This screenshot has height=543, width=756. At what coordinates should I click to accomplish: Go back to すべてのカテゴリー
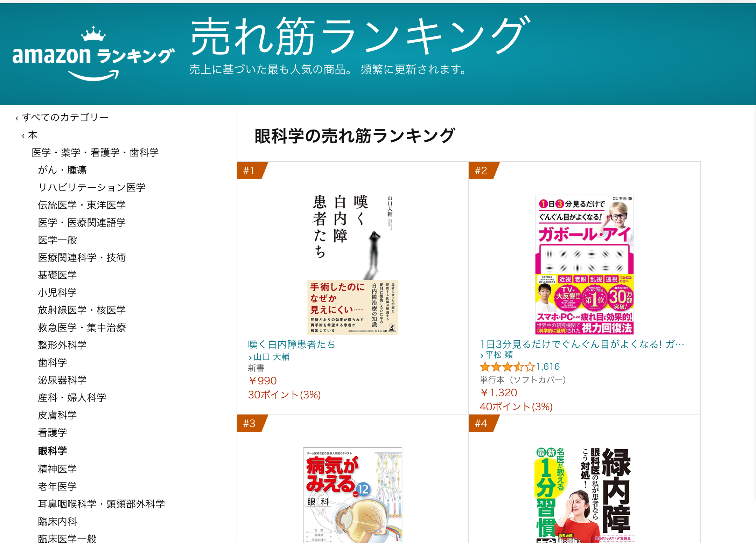[x=65, y=117]
